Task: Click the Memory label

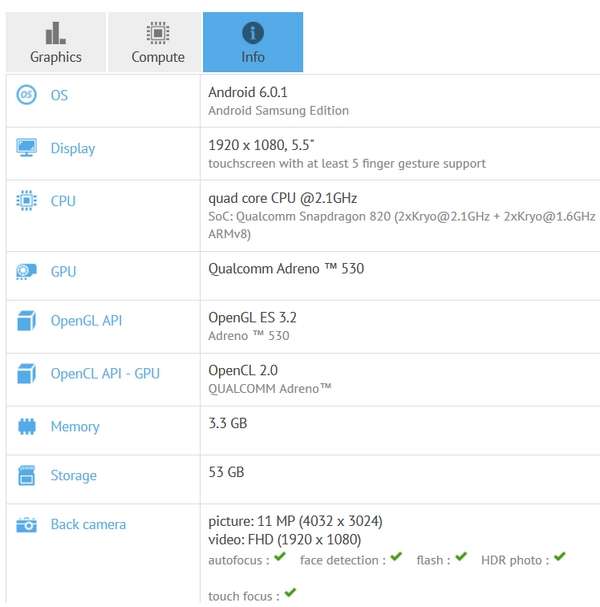Action: (75, 427)
